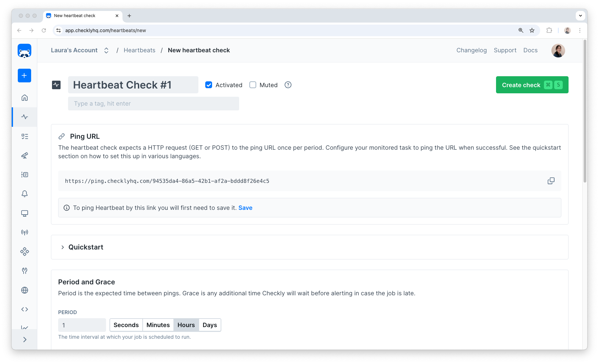Uncheck the Activated checkbox
Image resolution: width=599 pixels, height=364 pixels.
(x=209, y=85)
